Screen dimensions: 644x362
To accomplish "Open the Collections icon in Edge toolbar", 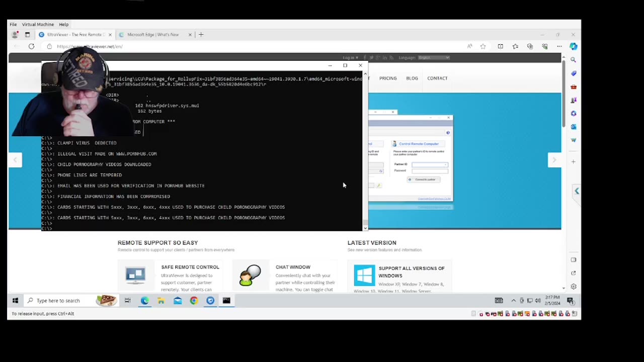I will [530, 46].
